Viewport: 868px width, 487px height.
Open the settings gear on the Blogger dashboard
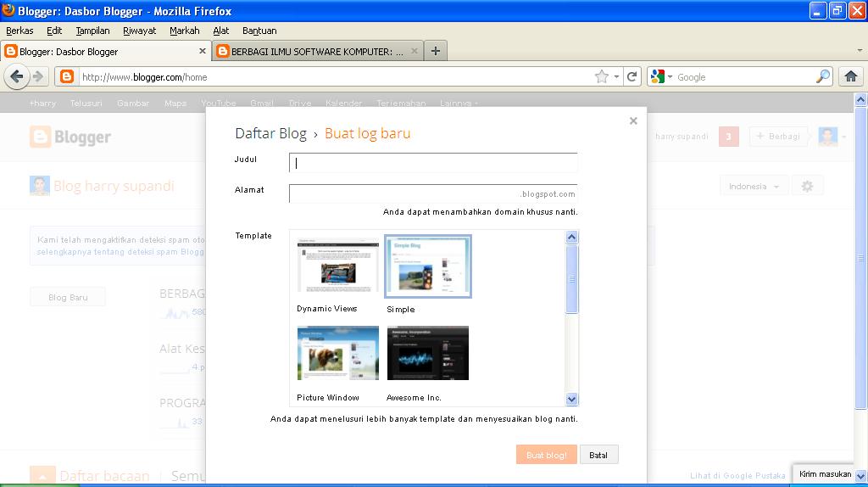pyautogui.click(x=807, y=186)
